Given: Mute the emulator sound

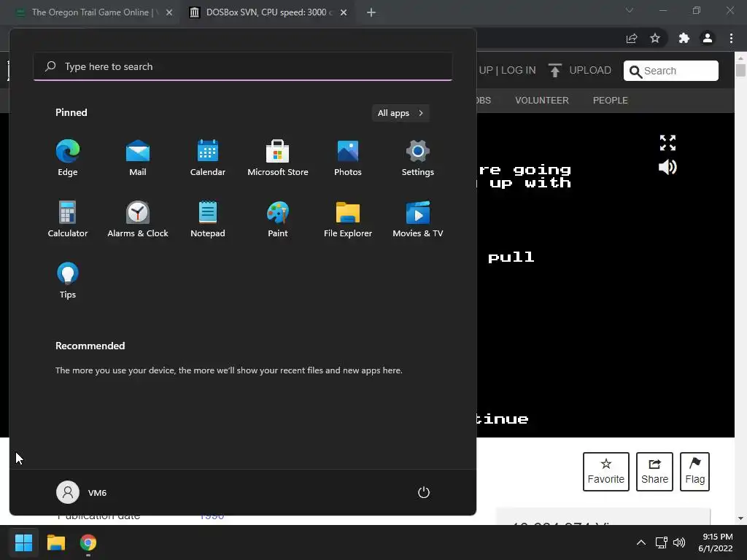Looking at the screenshot, I should tap(667, 167).
